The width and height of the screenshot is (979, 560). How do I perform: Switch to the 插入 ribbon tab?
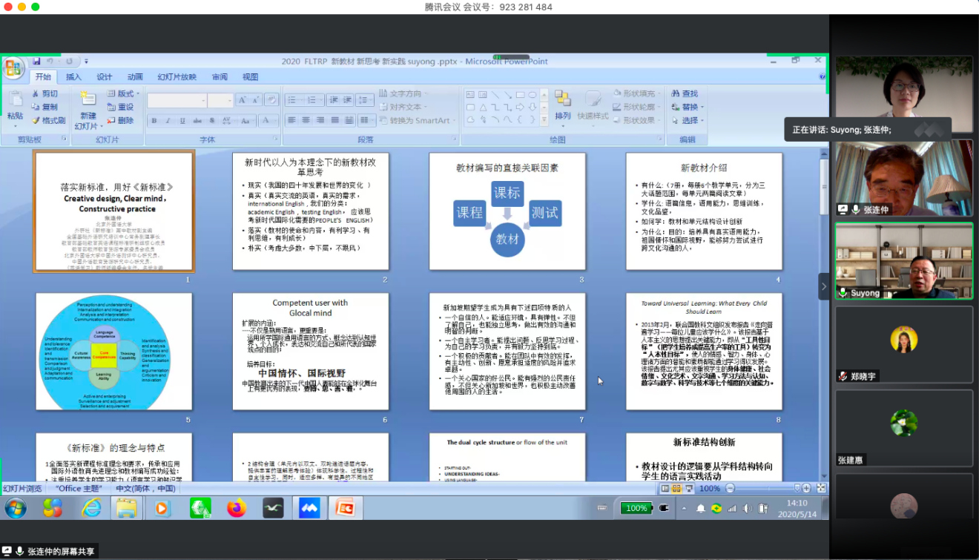[73, 77]
